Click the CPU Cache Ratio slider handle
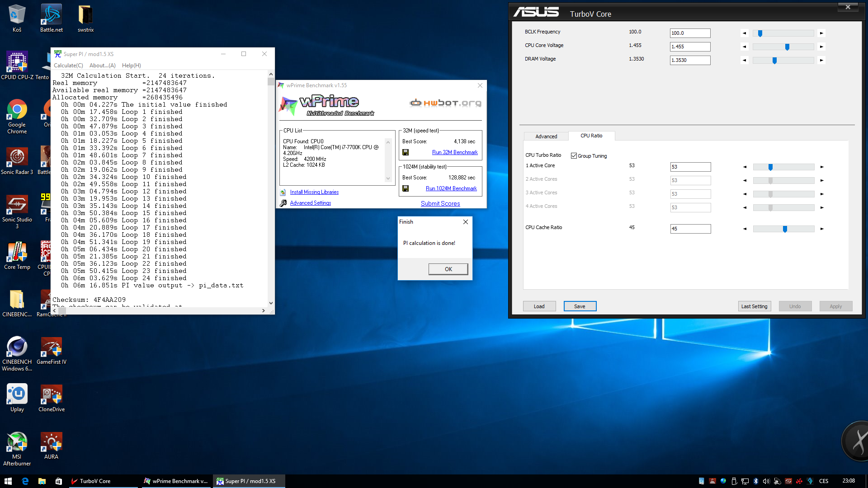This screenshot has width=868, height=488. [x=785, y=229]
